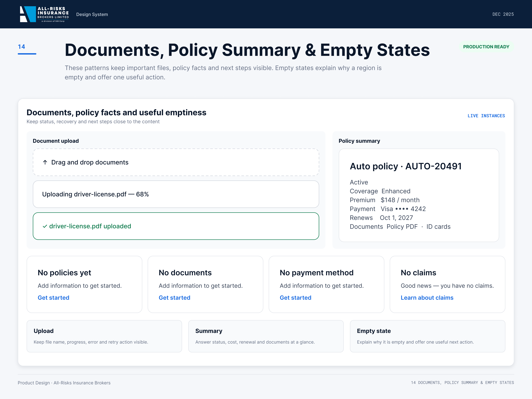The image size is (532, 399).
Task: Click the Premium $148 / month row
Action: 385,200
